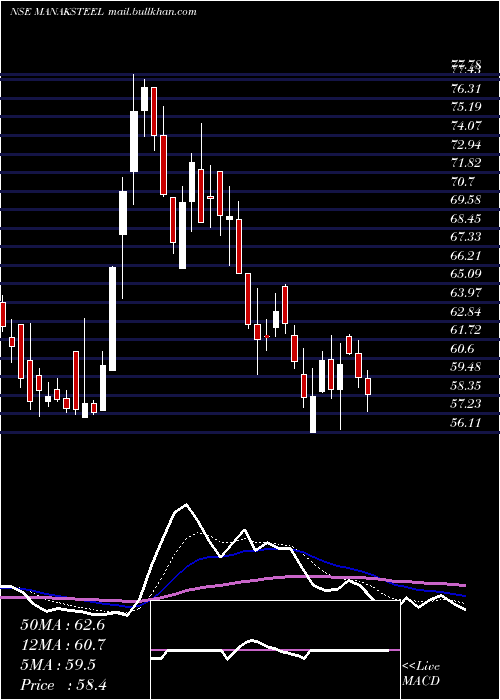500x700 pixels.
Task: Click the '50MA : 62.6' indicator text
Action: (x=63, y=625)
